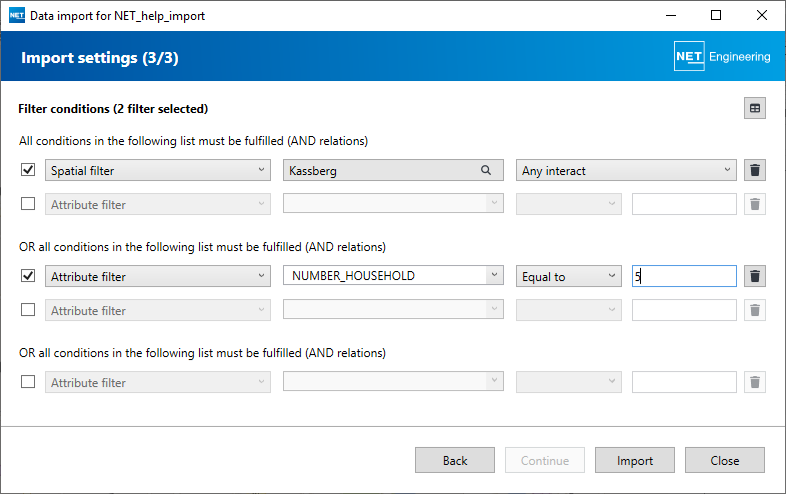
Task: Click the NET app icon in title bar
Action: tap(17, 16)
